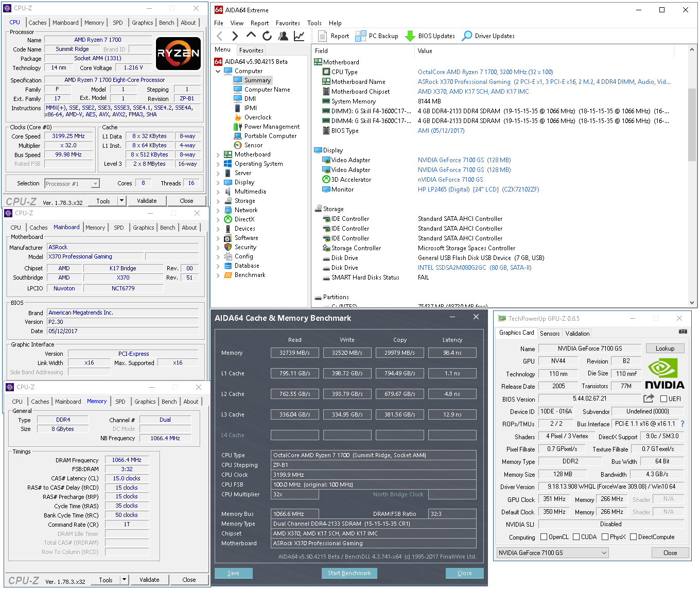The image size is (700, 589).
Task: Open the INTEL SSDSA2M080G2GC link
Action: (x=475, y=268)
